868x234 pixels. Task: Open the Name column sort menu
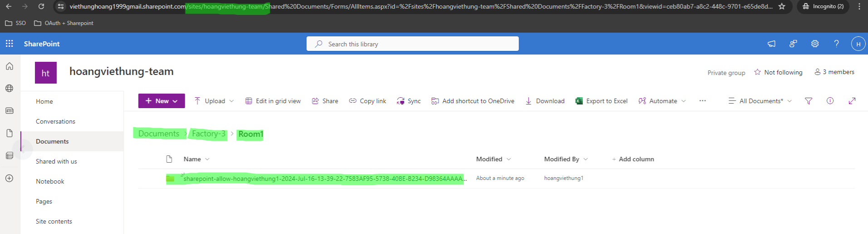[x=197, y=159]
